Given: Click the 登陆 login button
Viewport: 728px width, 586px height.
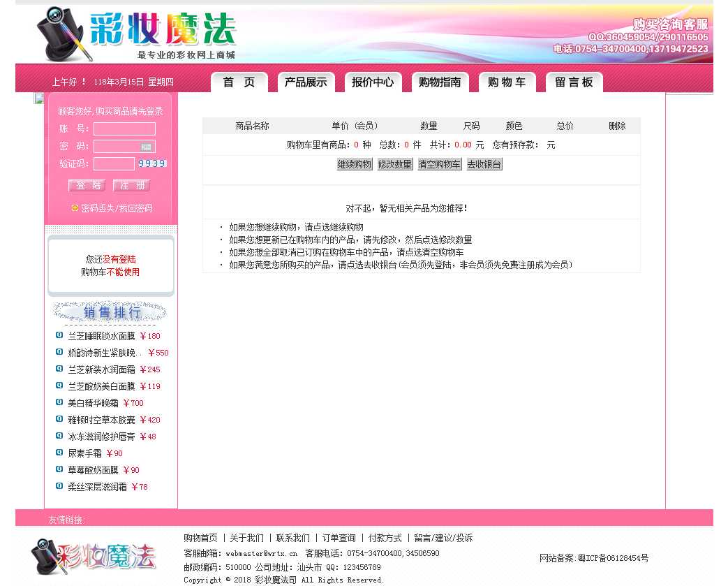Looking at the screenshot, I should click(87, 185).
